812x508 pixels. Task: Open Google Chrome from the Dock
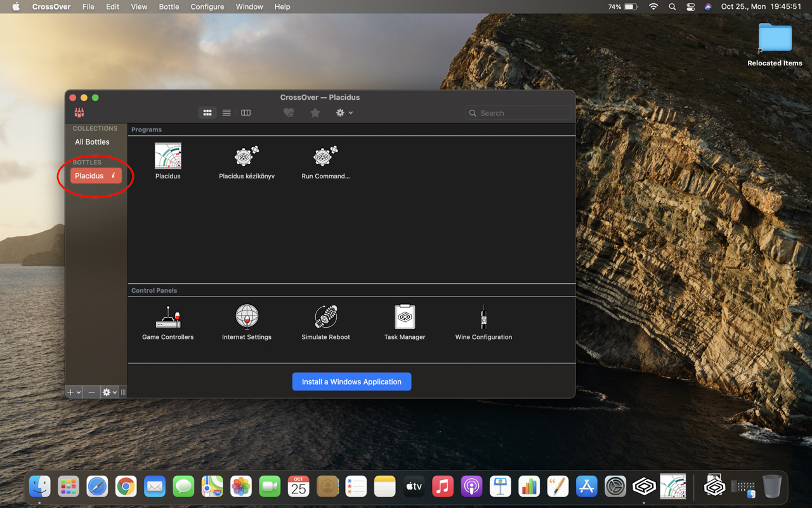click(x=126, y=487)
